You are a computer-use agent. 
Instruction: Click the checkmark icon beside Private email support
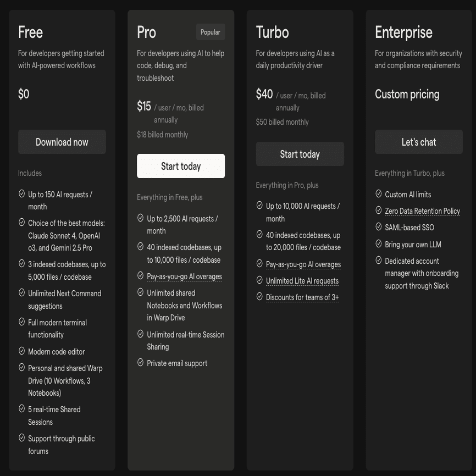(141, 363)
